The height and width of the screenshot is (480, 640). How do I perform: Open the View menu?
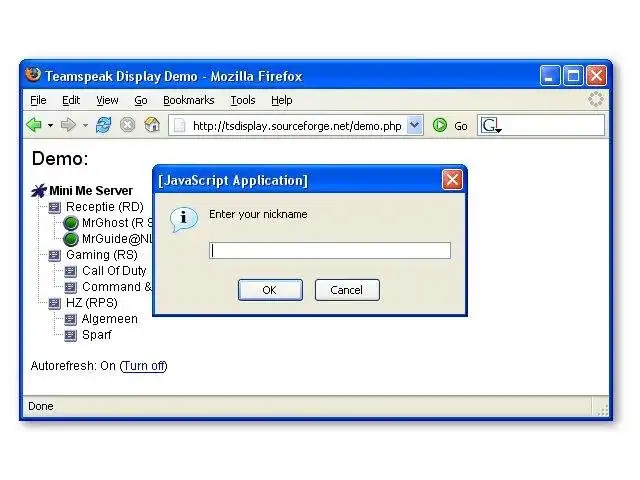[107, 100]
